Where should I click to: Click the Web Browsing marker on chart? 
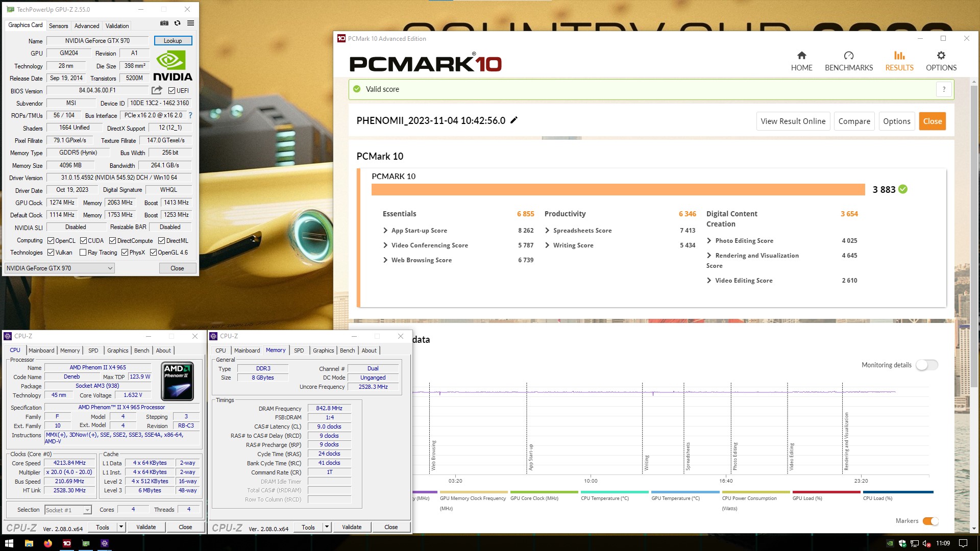coord(433,456)
